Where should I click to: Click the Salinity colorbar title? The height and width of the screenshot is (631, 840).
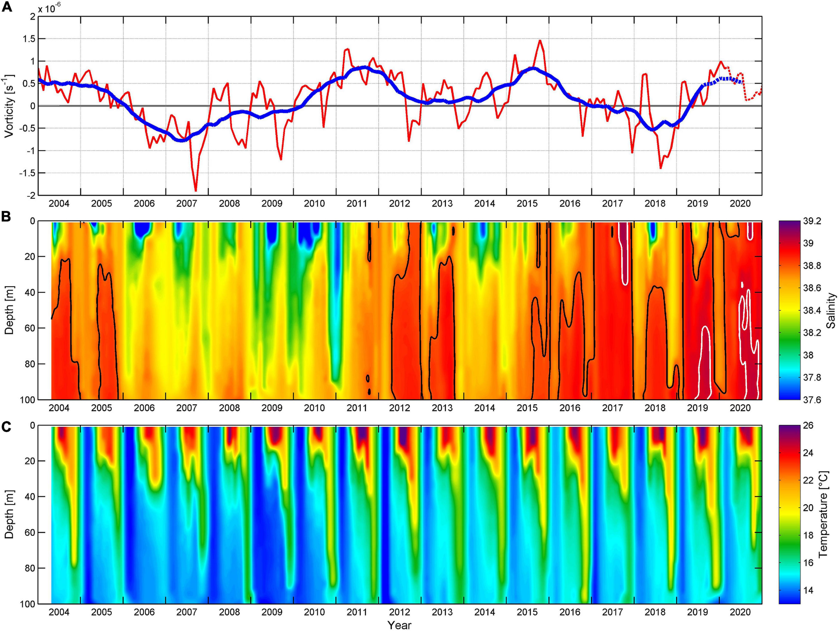click(831, 310)
